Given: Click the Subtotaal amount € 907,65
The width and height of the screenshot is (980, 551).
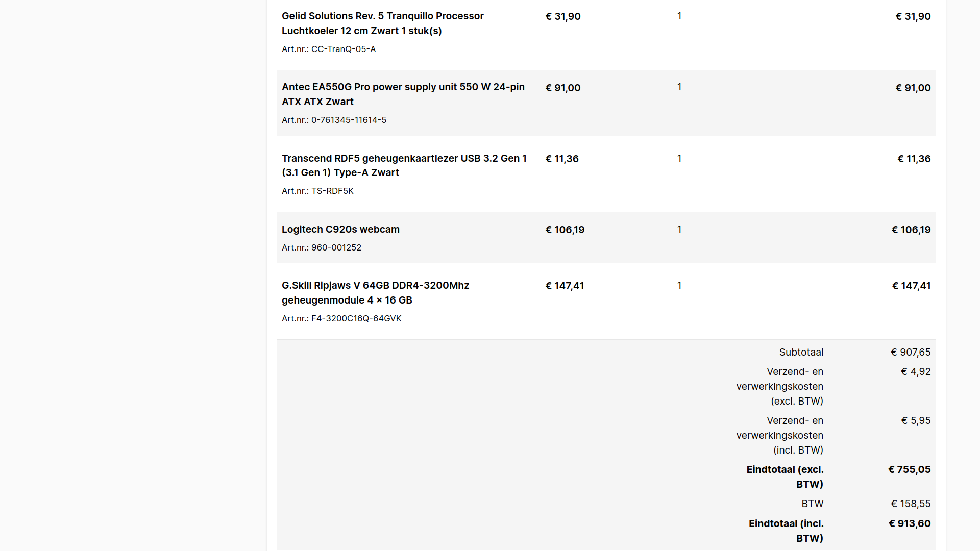Looking at the screenshot, I should 911,353.
